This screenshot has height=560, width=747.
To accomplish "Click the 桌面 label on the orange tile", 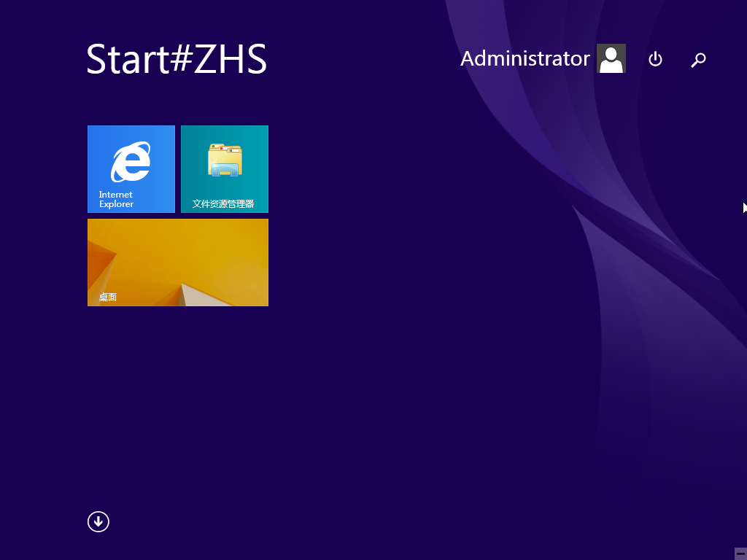I will click(x=108, y=297).
